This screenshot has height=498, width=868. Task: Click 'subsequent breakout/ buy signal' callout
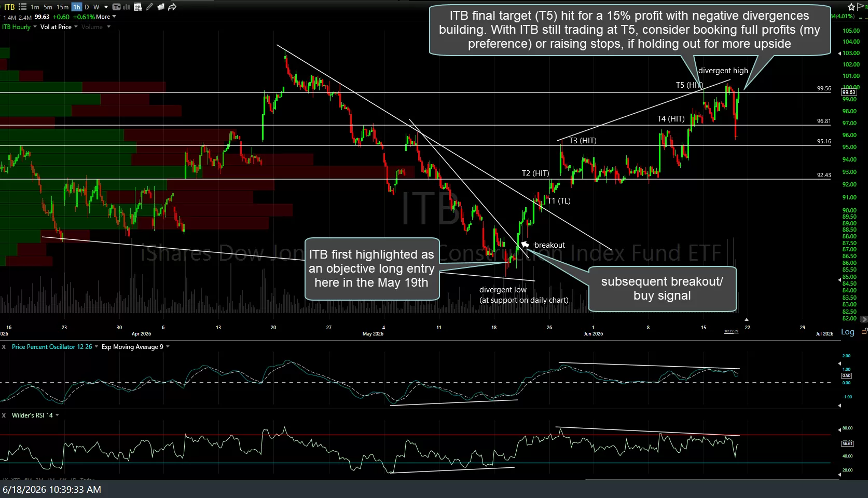pyautogui.click(x=662, y=289)
